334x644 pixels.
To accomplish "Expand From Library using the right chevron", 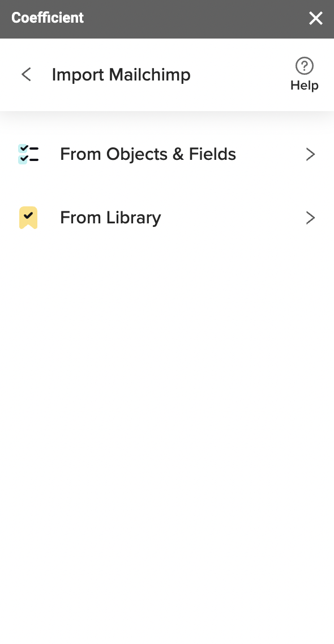I will pyautogui.click(x=310, y=217).
